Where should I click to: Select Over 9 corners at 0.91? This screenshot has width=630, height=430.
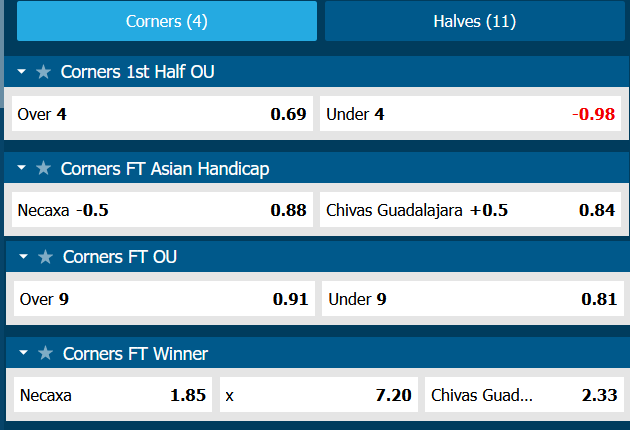[164, 298]
